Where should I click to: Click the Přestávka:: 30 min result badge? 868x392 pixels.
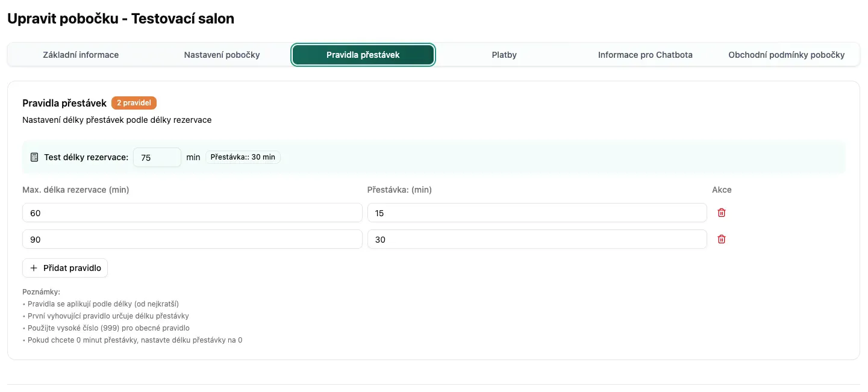tap(243, 157)
